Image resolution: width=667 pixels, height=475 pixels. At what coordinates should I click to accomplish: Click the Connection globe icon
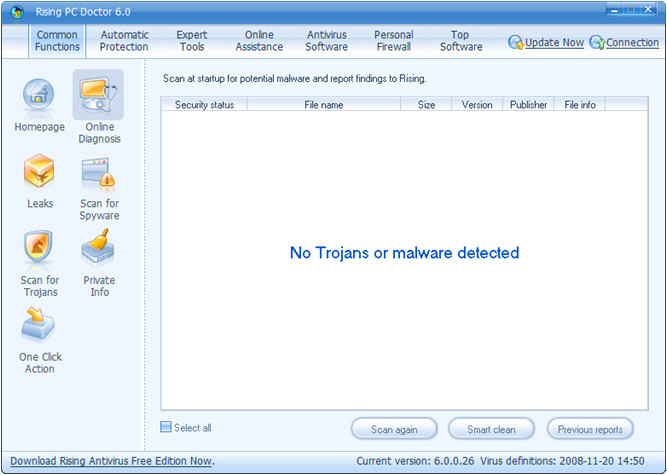(x=597, y=43)
